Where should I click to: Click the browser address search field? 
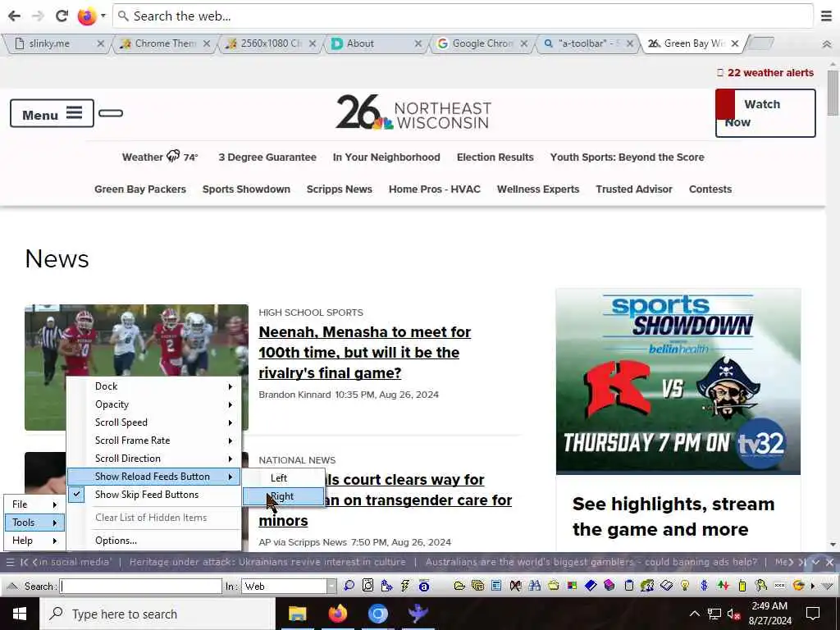pyautogui.click(x=463, y=16)
